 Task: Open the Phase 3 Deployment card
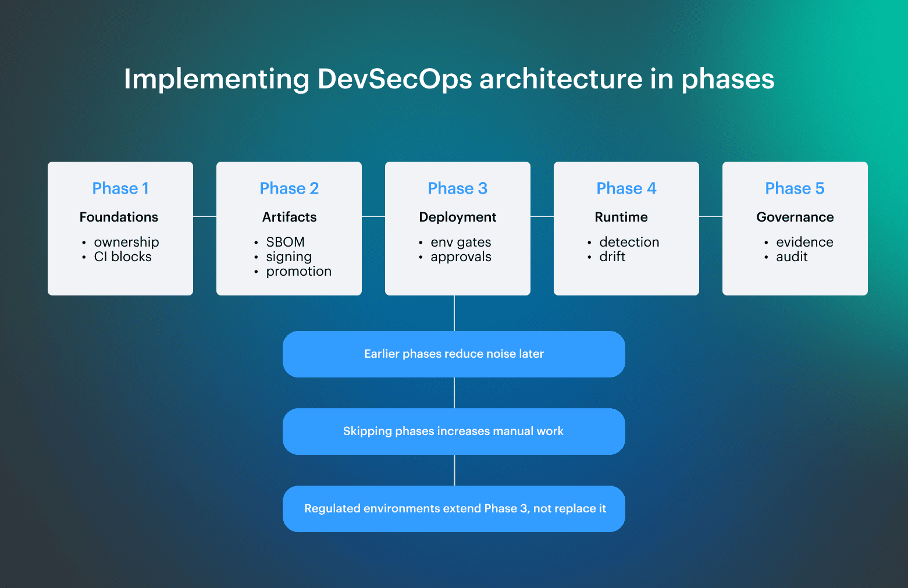tap(457, 228)
